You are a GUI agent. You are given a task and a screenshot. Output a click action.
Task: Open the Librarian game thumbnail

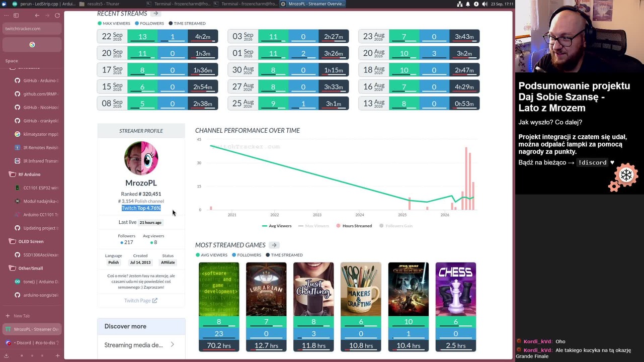(x=266, y=289)
